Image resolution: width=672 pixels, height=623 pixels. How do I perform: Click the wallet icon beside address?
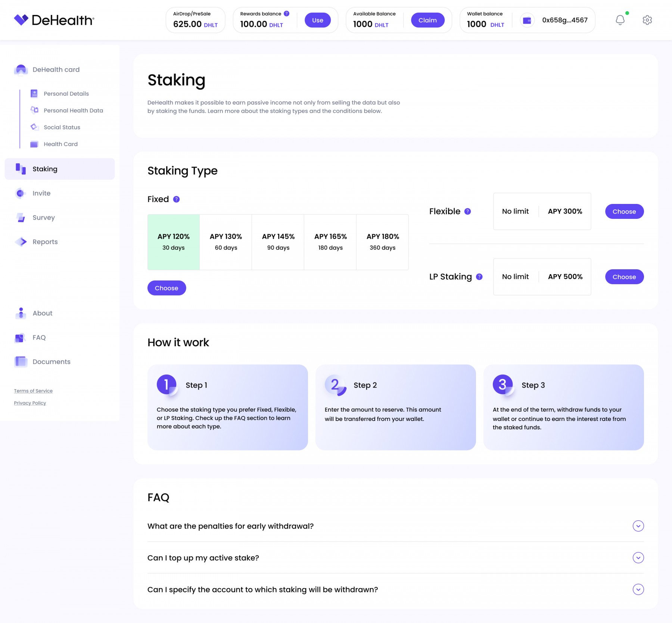(527, 20)
